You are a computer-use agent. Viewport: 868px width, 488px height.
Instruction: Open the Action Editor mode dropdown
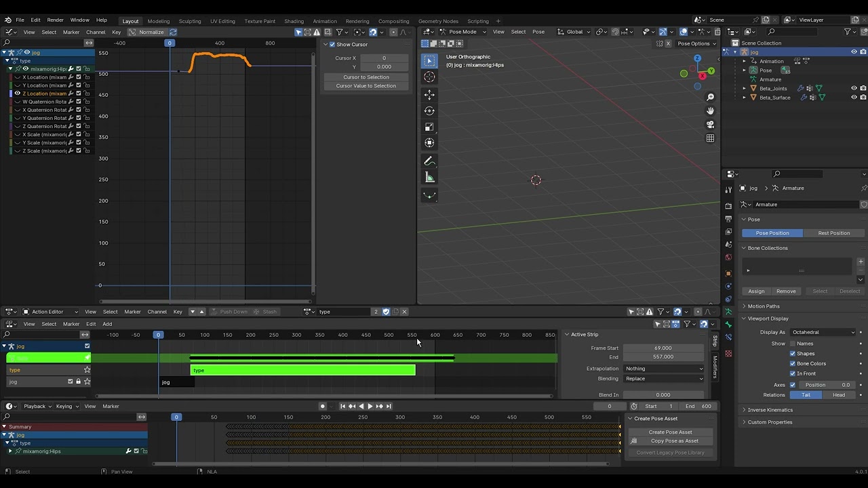51,312
